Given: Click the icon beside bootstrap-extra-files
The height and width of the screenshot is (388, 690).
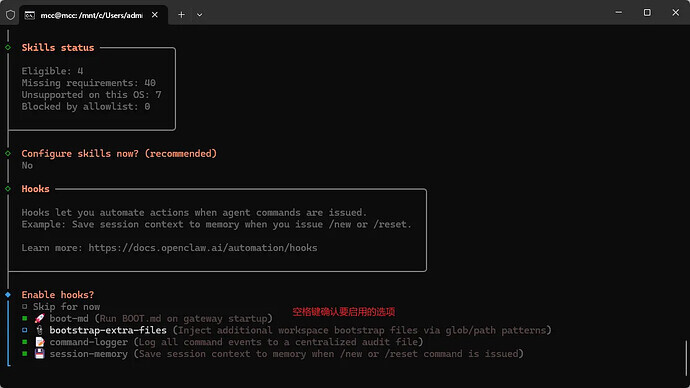Looking at the screenshot, I should pos(40,330).
